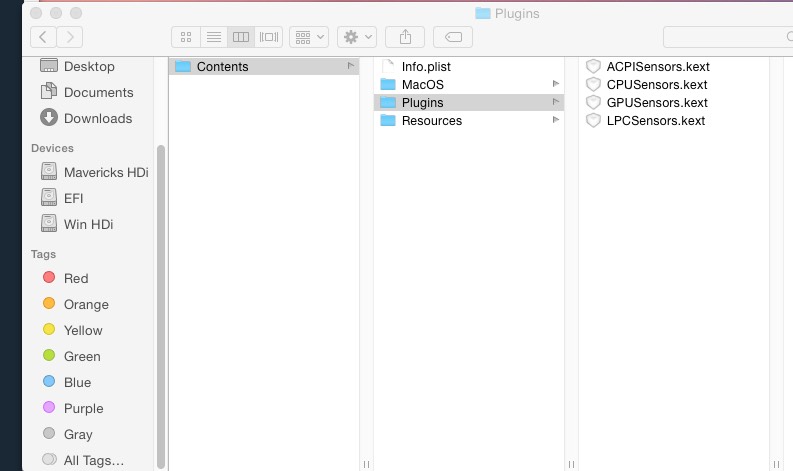
Task: Filter by the Gray tag
Action: point(78,434)
